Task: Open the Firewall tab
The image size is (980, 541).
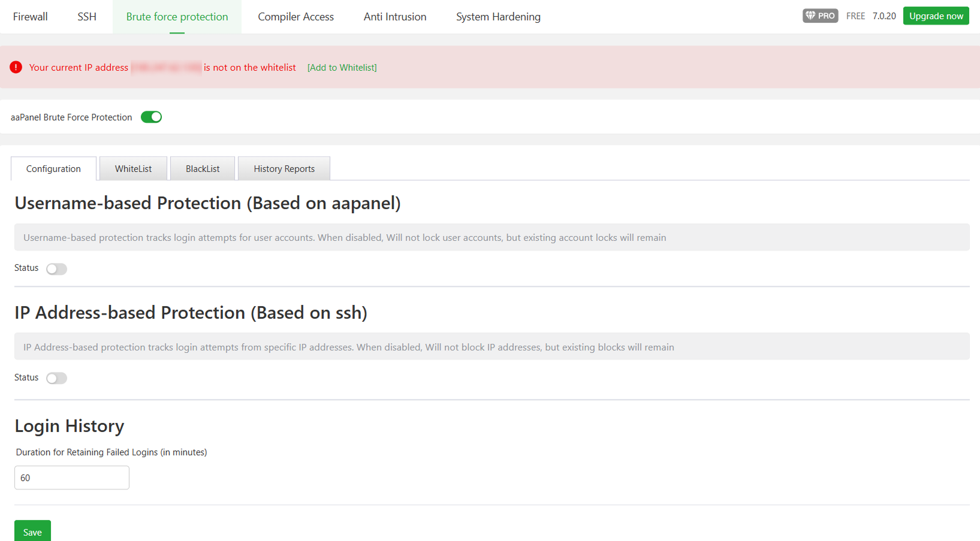Action: 31,17
